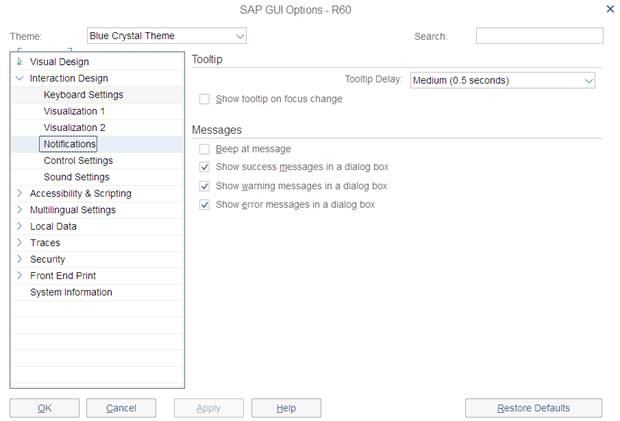Click the Restore Defaults button
This screenshot has height=421, width=620.
[x=533, y=408]
